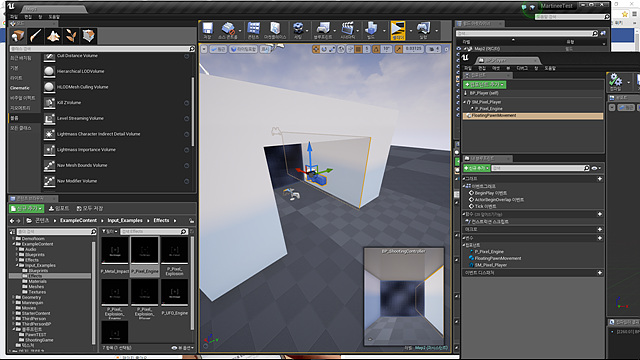This screenshot has height=360, width=640.
Task: Select the Geometry Editing mode icon
Action: (x=89, y=36)
